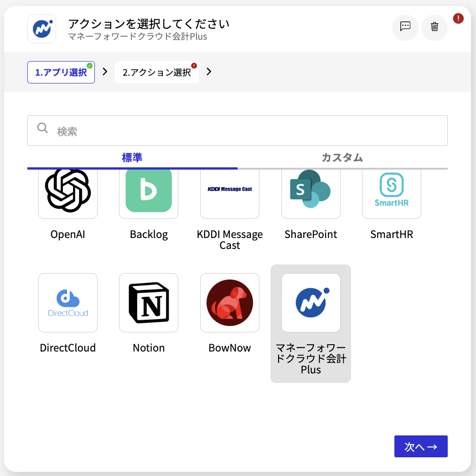
Task: Choose the Backlog app icon
Action: [x=149, y=194]
